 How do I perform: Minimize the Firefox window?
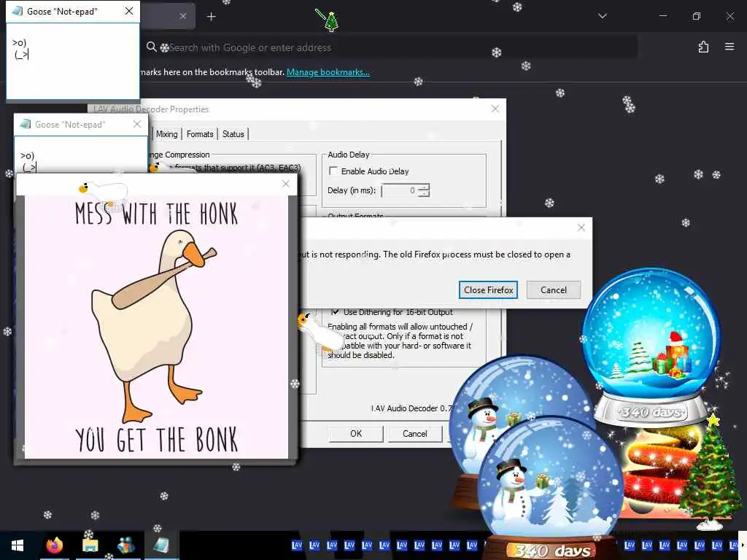pos(662,16)
